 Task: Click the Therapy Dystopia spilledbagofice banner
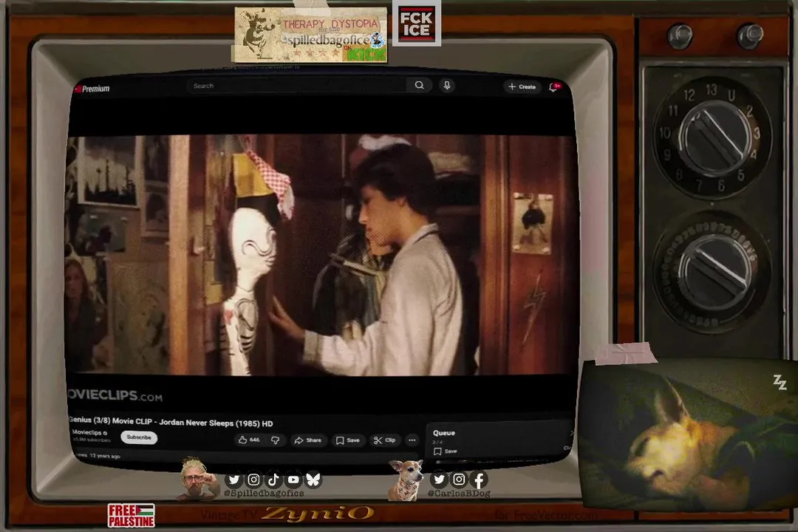click(310, 34)
